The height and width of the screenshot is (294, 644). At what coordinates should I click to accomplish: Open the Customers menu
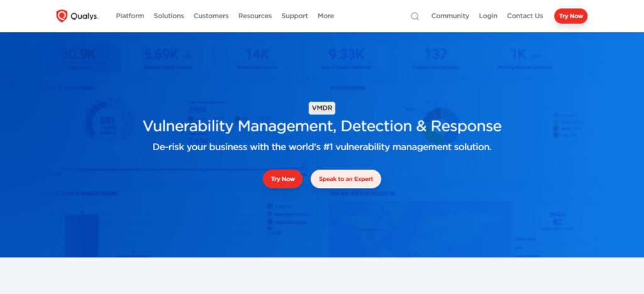[211, 16]
